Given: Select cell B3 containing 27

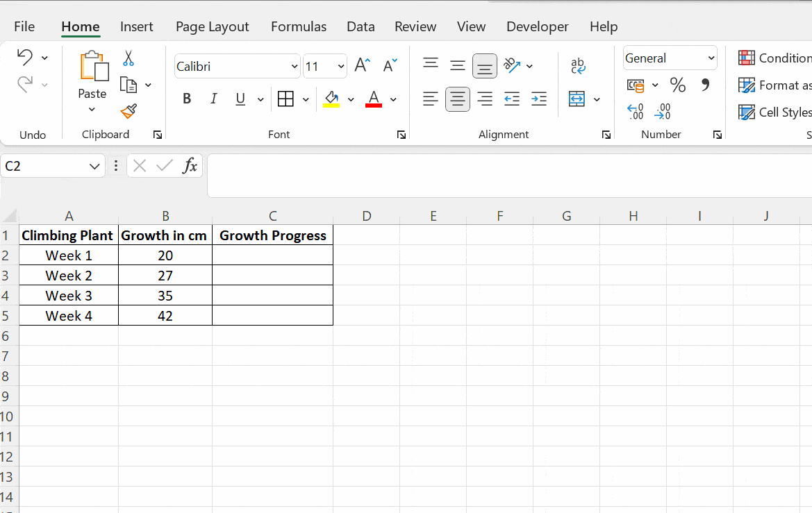Looking at the screenshot, I should click(x=165, y=275).
